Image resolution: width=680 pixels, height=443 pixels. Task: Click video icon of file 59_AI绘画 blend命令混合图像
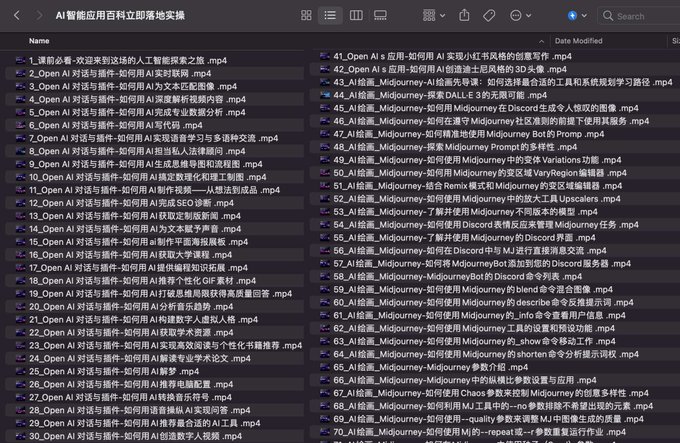click(325, 290)
